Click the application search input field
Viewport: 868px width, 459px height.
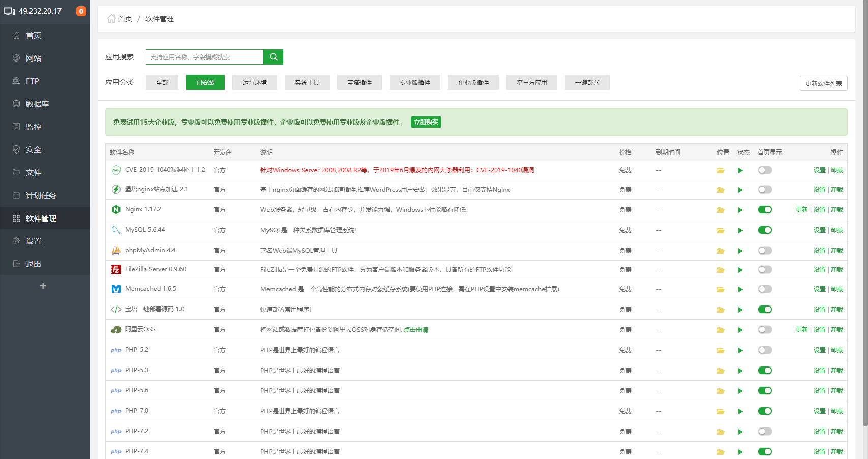point(205,57)
